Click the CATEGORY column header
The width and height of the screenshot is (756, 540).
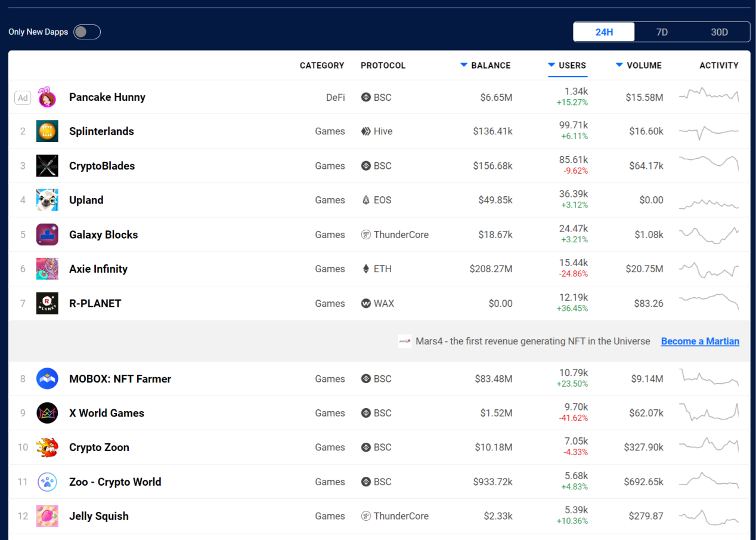tap(322, 66)
